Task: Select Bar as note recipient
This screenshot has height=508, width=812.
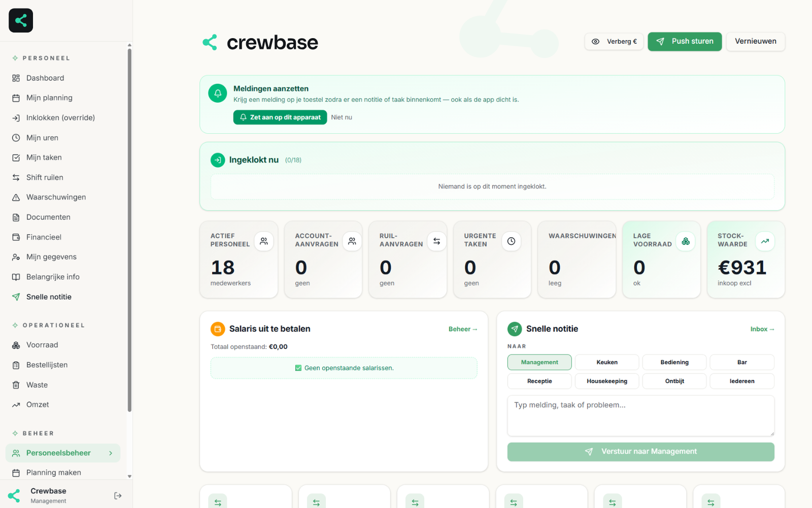Action: [742, 362]
